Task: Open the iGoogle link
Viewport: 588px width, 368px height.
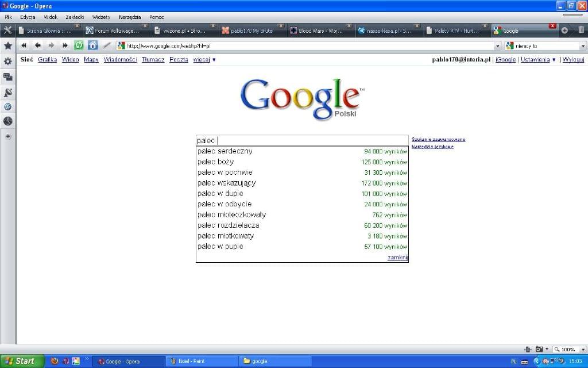Action: 505,59
